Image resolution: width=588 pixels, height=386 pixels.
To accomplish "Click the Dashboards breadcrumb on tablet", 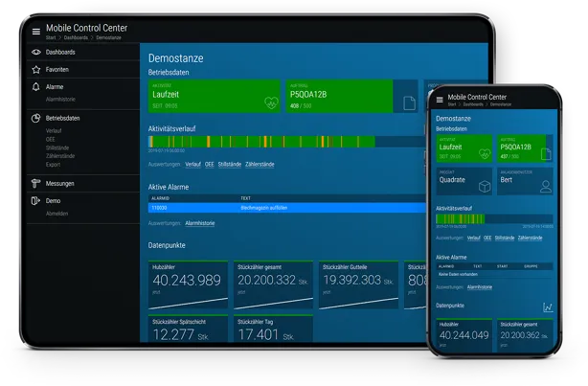I will pyautogui.click(x=76, y=37).
